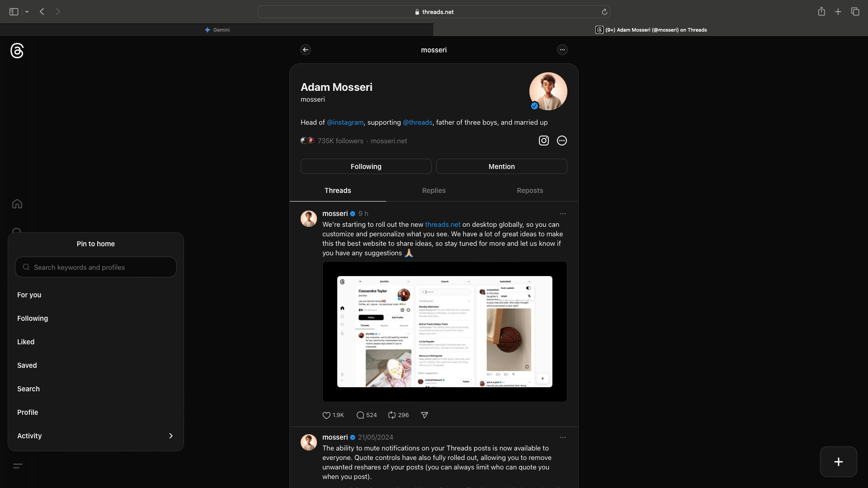
Task: Share the 9 h post via send icon
Action: [x=425, y=415]
